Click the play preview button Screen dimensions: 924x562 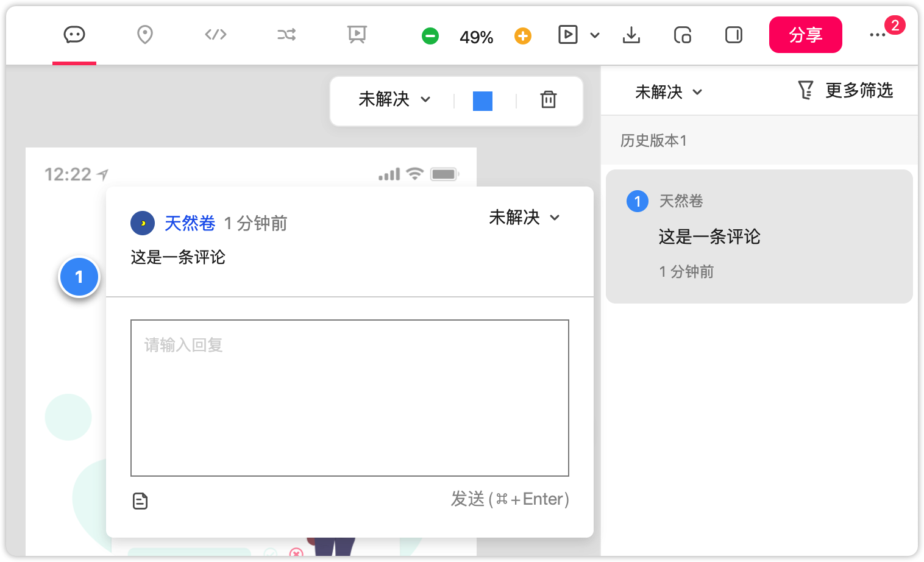point(568,35)
